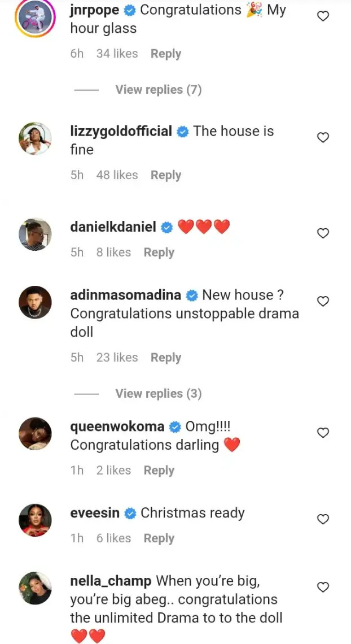View the 48 likes on lizzygoldofficial's comment

pos(117,175)
